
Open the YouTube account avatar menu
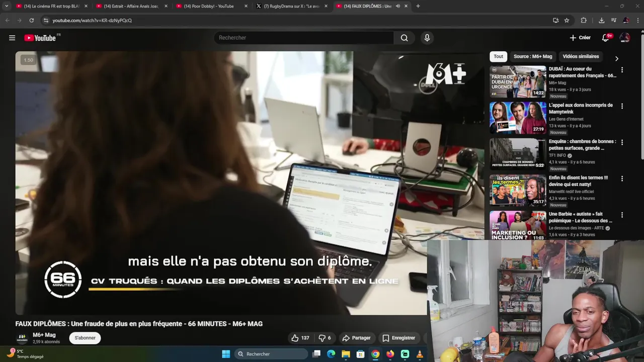625,38
